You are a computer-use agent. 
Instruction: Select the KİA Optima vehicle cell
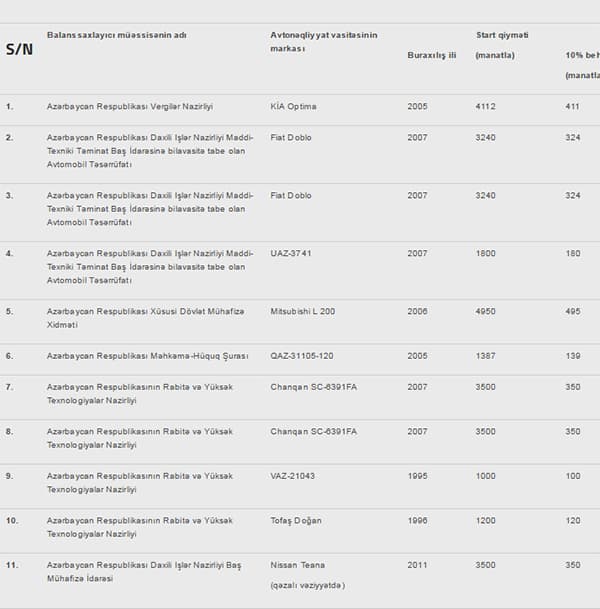[x=293, y=106]
